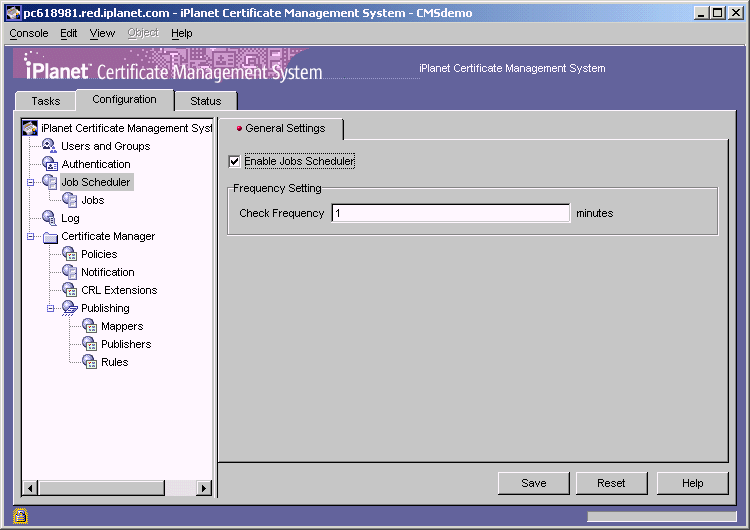The height and width of the screenshot is (530, 750).
Task: Switch to the Tasks tab
Action: tap(45, 101)
